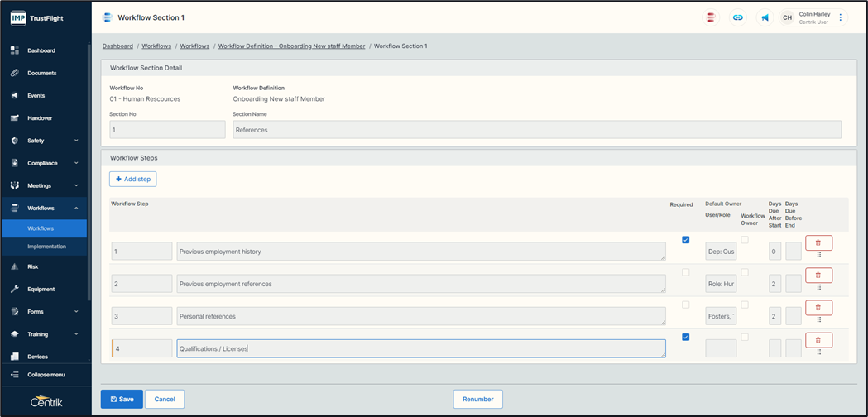Click the link chain icon in header
The image size is (868, 417).
click(737, 17)
